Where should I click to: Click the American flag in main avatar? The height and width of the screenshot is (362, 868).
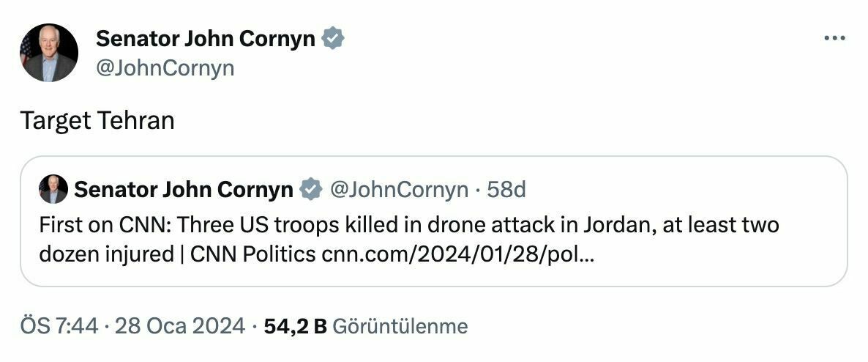point(26,50)
